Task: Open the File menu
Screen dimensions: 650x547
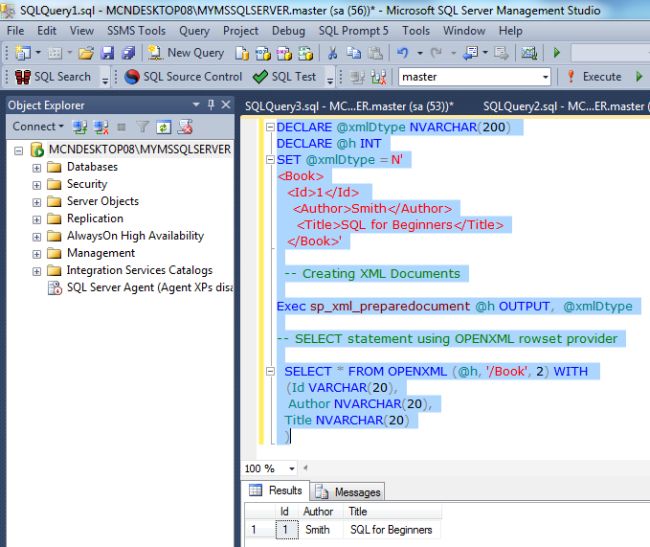Action: point(15,31)
